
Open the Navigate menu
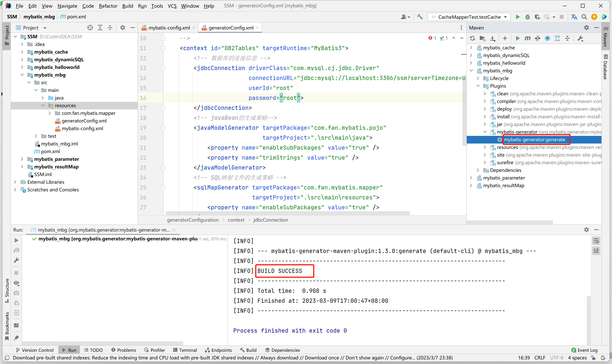67,6
